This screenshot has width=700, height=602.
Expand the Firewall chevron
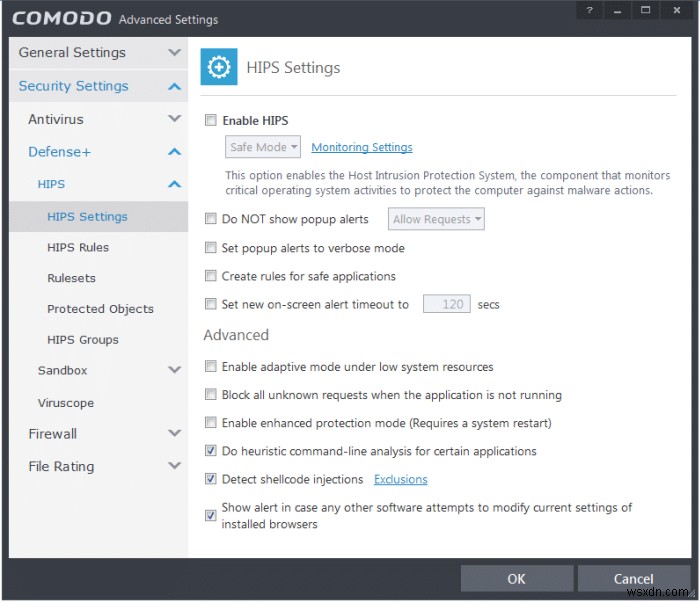(175, 433)
